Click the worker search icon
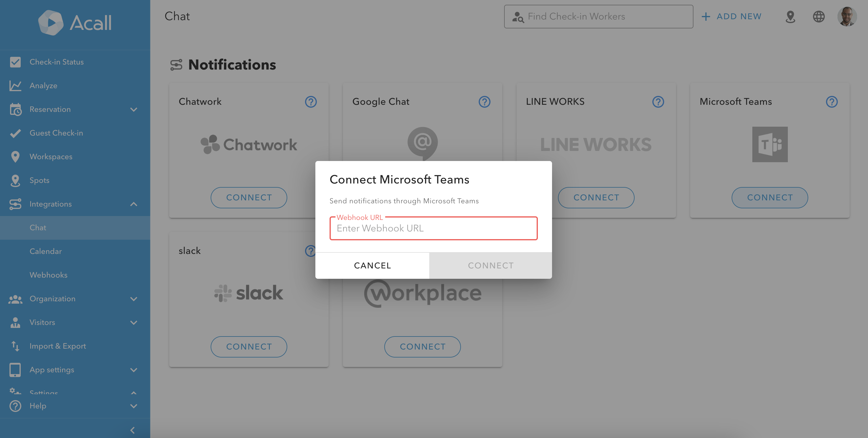Viewport: 868px width, 438px height. coord(518,17)
